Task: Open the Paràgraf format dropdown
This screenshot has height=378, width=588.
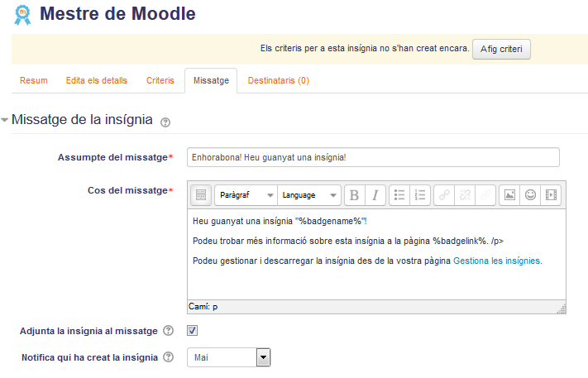Action: (x=246, y=195)
